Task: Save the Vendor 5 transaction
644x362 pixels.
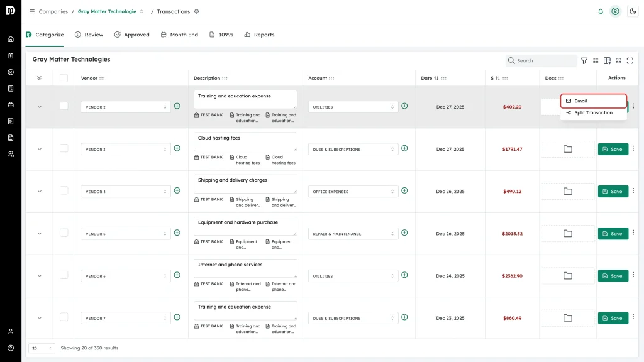Action: click(613, 234)
